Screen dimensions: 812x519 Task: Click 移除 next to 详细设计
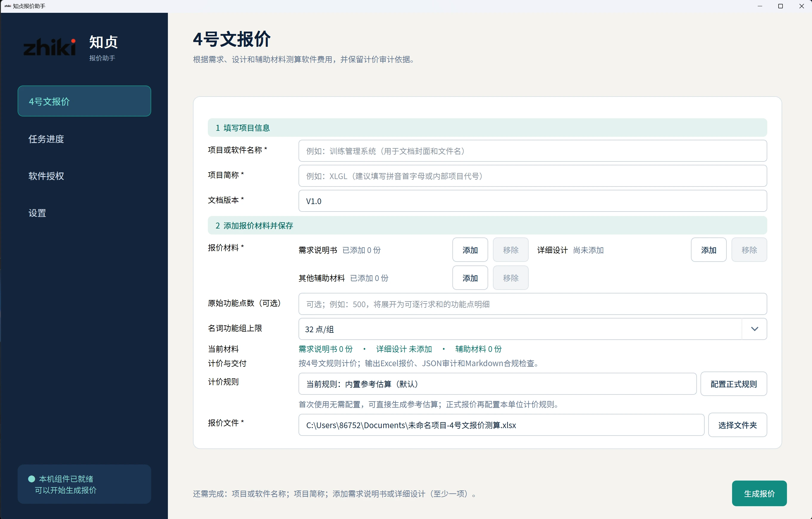(749, 250)
